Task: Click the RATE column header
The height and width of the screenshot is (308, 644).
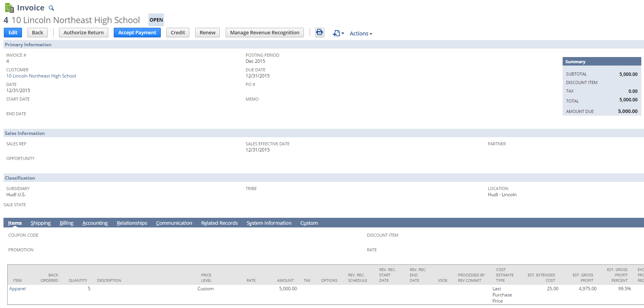Action: pos(251,281)
